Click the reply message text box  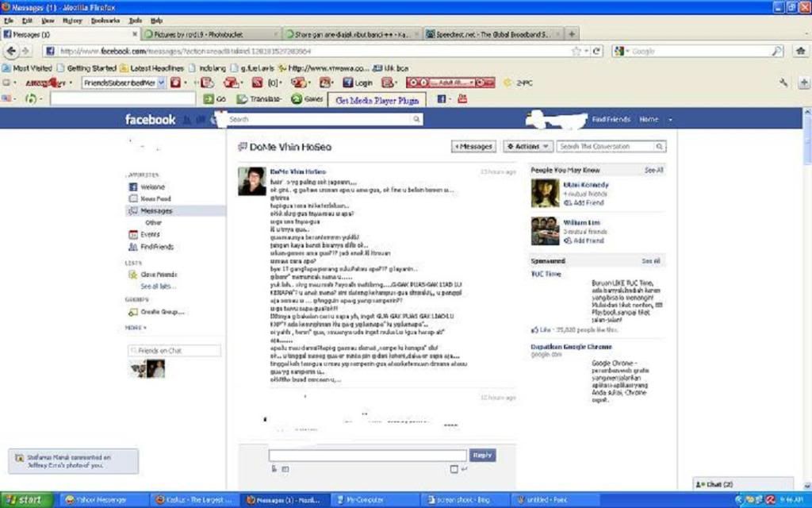pos(368,455)
